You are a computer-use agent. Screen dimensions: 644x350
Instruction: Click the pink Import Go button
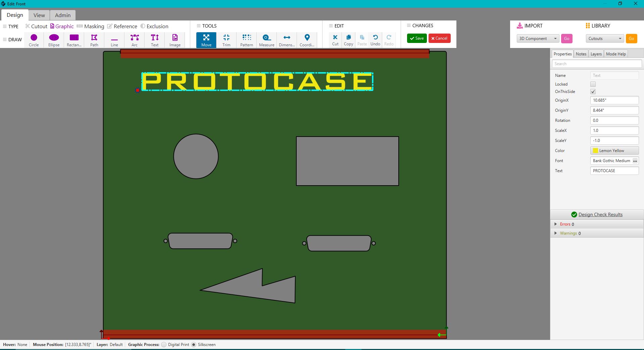(566, 39)
